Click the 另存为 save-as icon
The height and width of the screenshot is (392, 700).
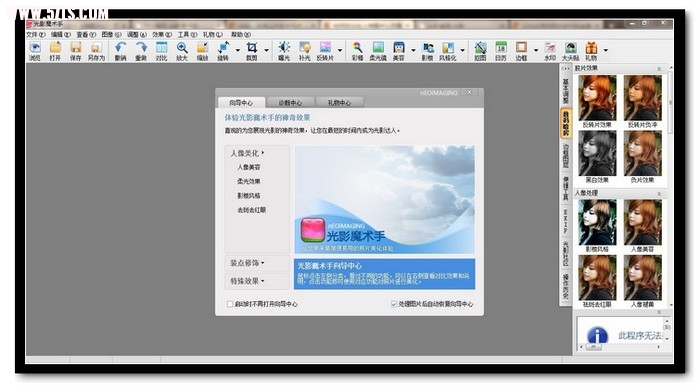pyautogui.click(x=96, y=47)
